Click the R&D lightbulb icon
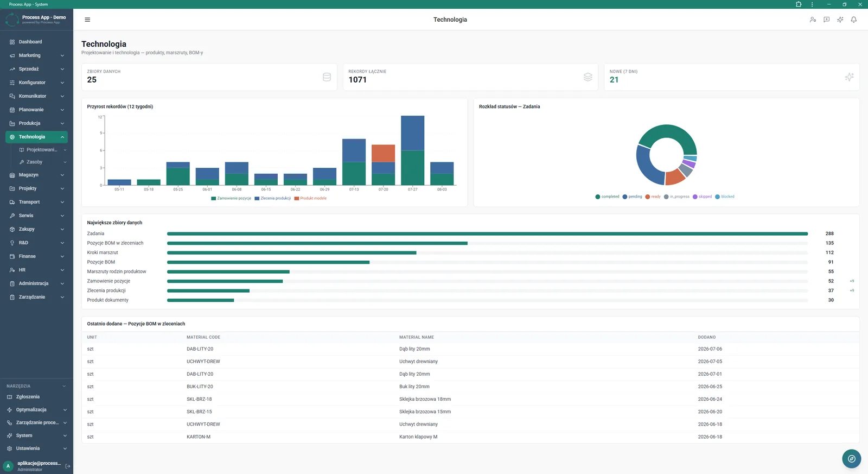 pos(12,243)
